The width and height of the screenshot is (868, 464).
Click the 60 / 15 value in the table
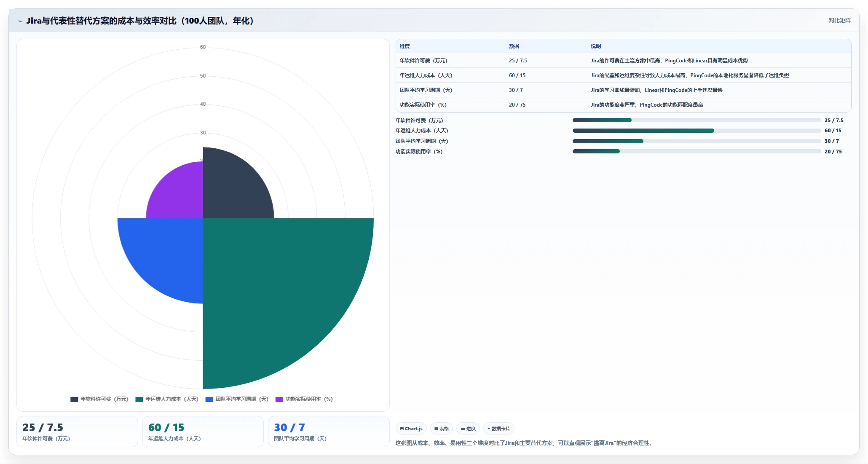point(517,75)
